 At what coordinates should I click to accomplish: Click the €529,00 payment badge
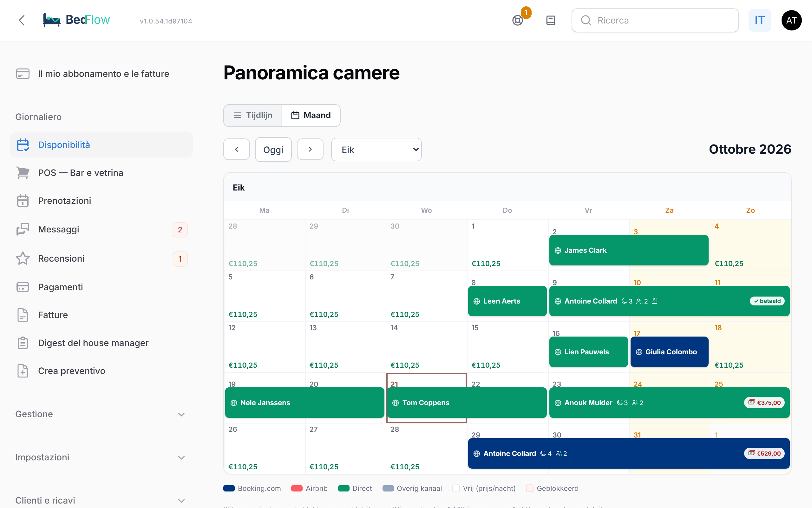point(764,453)
